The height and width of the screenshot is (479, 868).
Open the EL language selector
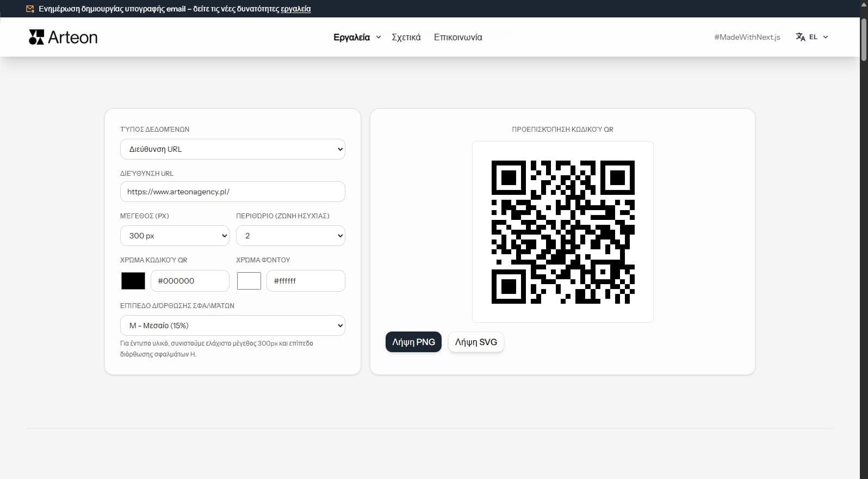[812, 37]
